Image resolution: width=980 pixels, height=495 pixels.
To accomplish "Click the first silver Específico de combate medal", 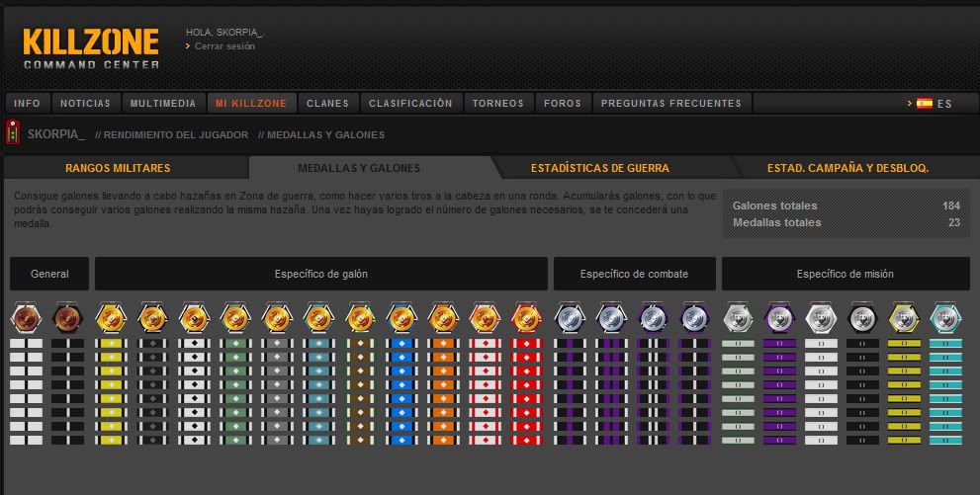I will tap(570, 318).
